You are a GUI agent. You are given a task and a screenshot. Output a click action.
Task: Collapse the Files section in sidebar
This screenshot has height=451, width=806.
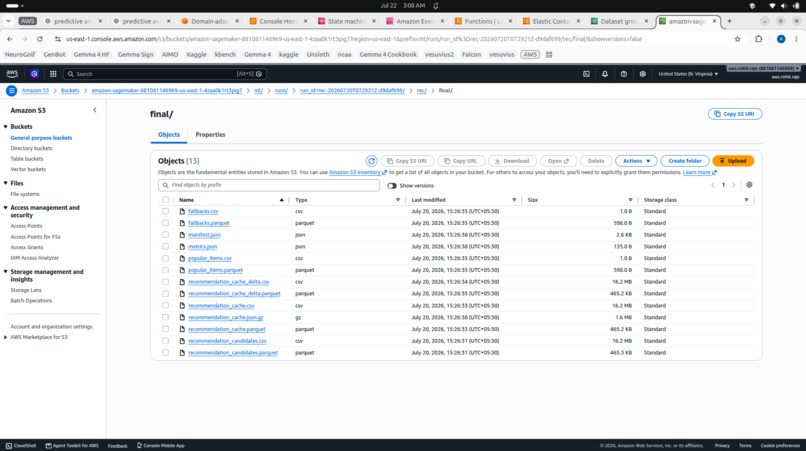[6, 183]
